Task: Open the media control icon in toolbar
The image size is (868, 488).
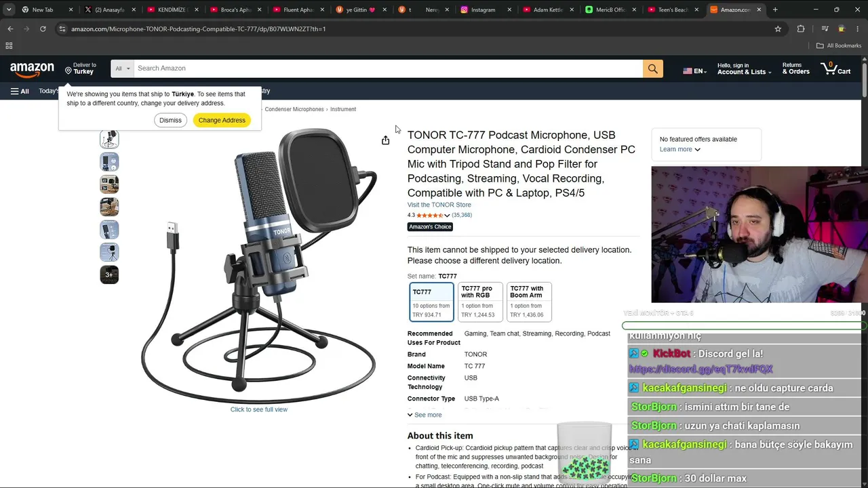Action: click(x=825, y=29)
